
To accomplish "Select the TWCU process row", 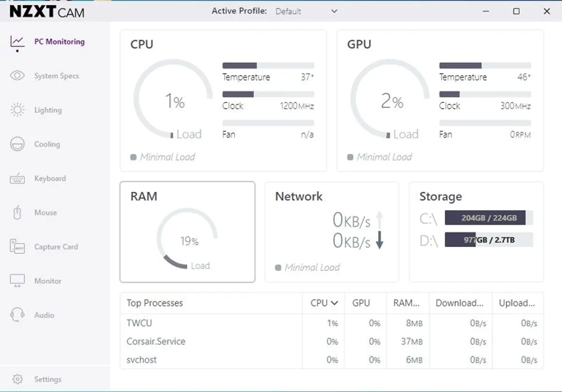I will pos(332,323).
